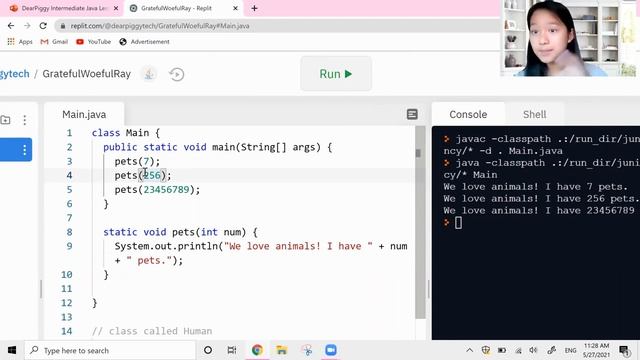Close the GratefulWoefulRay Replit tab
The width and height of the screenshot is (640, 360).
tap(236, 8)
